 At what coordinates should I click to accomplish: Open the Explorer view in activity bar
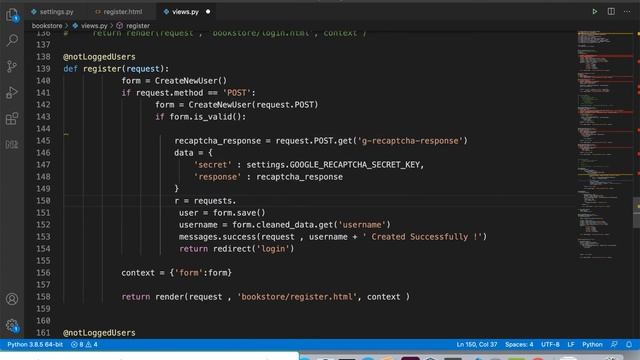click(x=12, y=16)
